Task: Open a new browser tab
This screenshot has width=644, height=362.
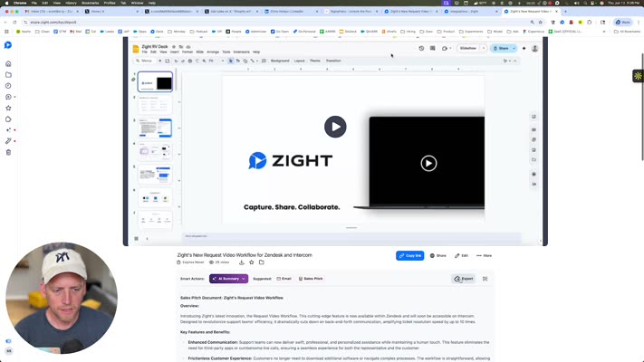Action: point(565,12)
